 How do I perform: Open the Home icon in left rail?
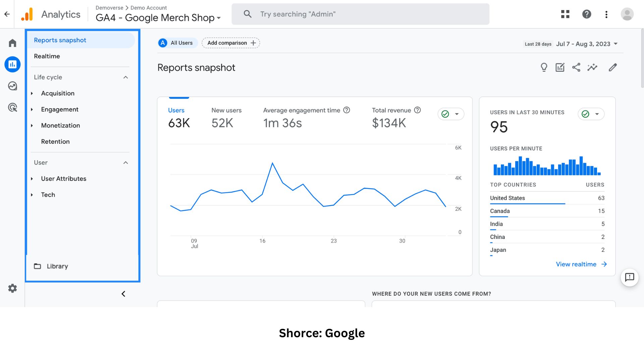tap(12, 43)
